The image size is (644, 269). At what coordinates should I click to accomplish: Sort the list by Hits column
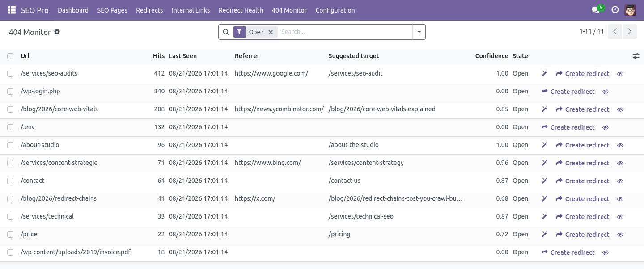[x=159, y=56]
